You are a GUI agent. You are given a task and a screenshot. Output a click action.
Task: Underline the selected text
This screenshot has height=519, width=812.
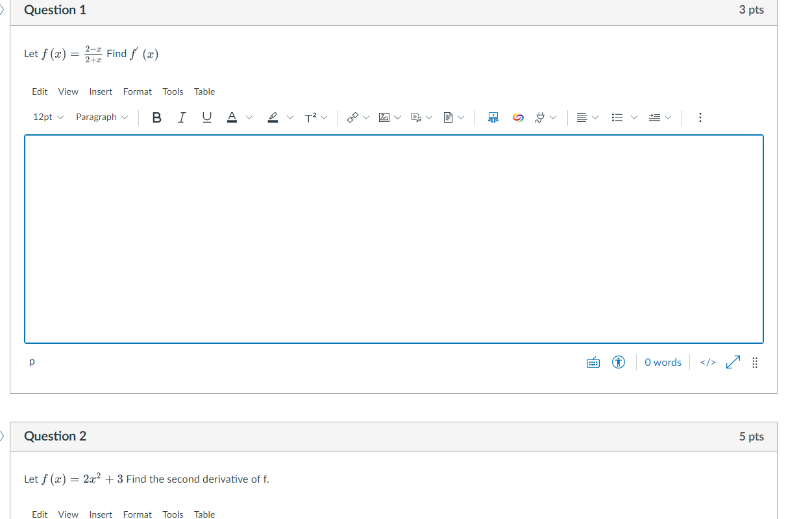pos(206,117)
